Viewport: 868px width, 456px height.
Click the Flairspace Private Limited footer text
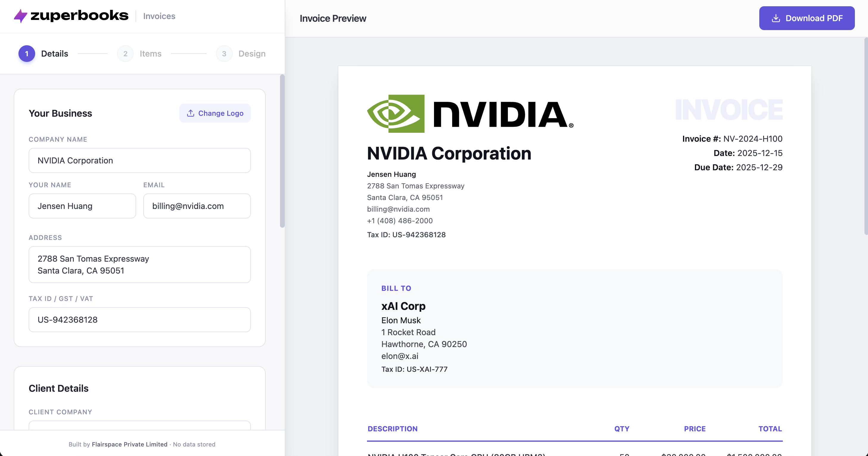(x=129, y=444)
